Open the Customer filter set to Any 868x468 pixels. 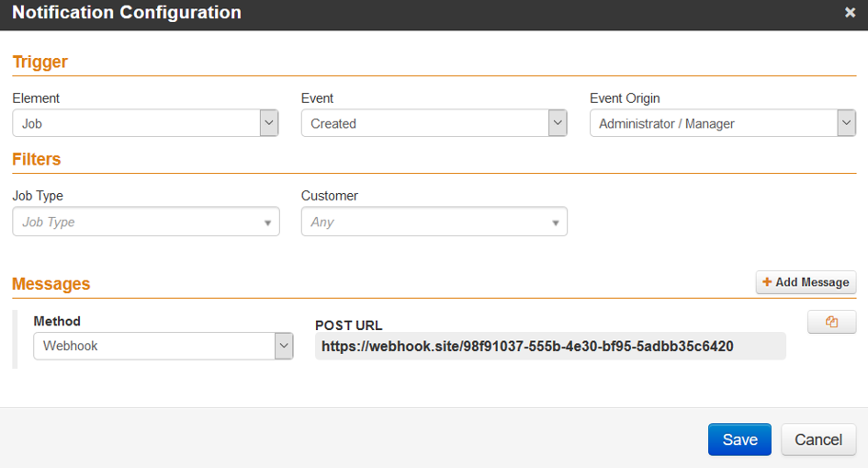(434, 222)
